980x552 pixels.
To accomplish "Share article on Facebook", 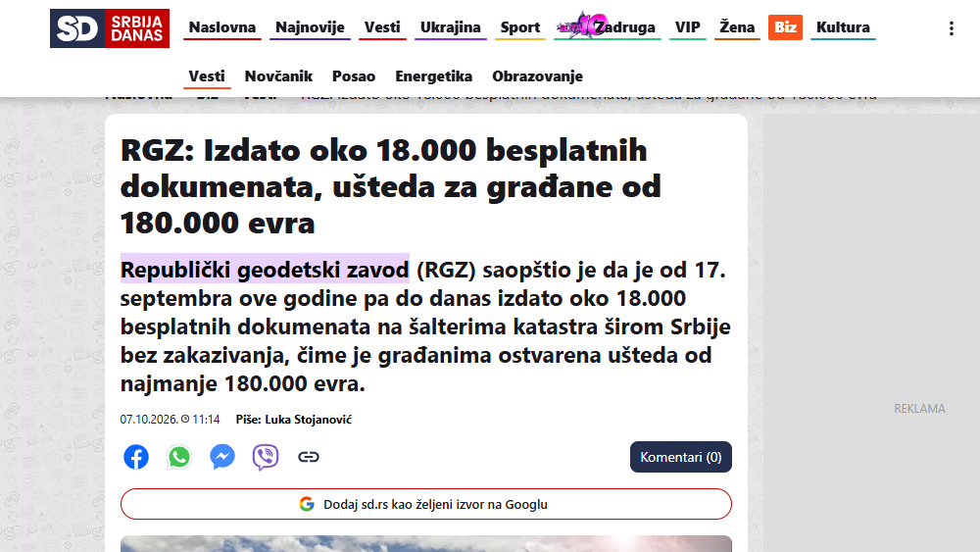I will tap(136, 457).
